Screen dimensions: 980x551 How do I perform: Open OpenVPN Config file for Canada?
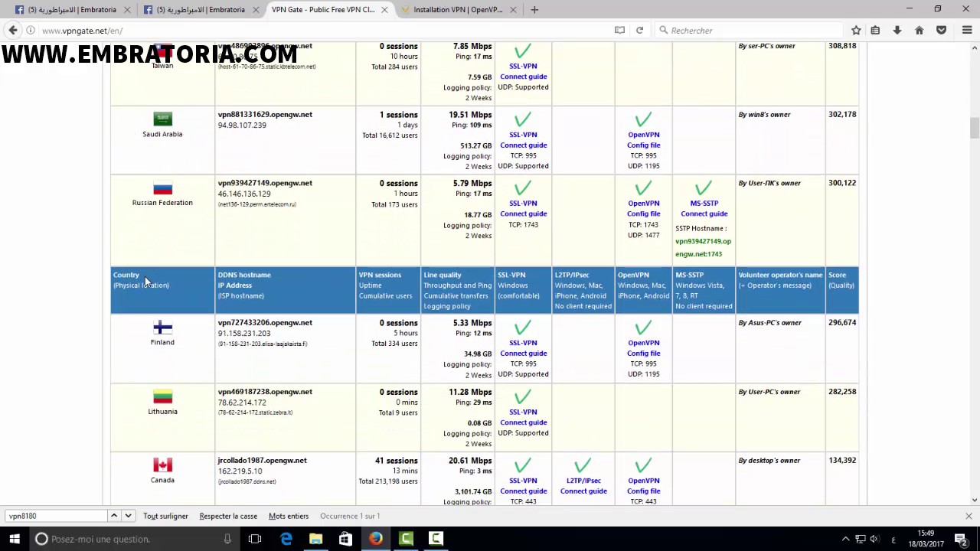(644, 486)
